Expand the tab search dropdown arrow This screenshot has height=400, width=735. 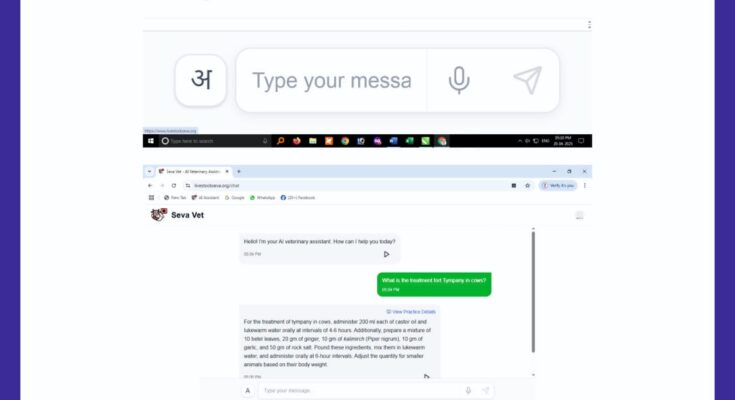150,172
